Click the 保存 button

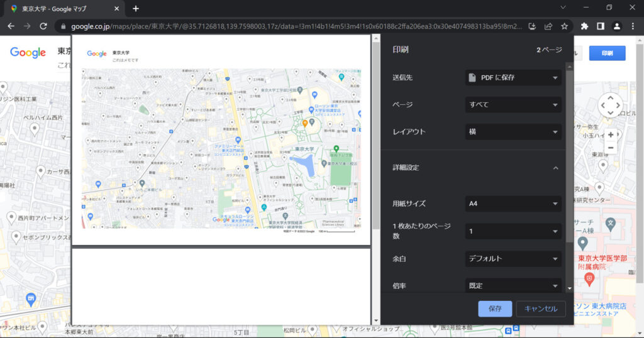click(495, 308)
